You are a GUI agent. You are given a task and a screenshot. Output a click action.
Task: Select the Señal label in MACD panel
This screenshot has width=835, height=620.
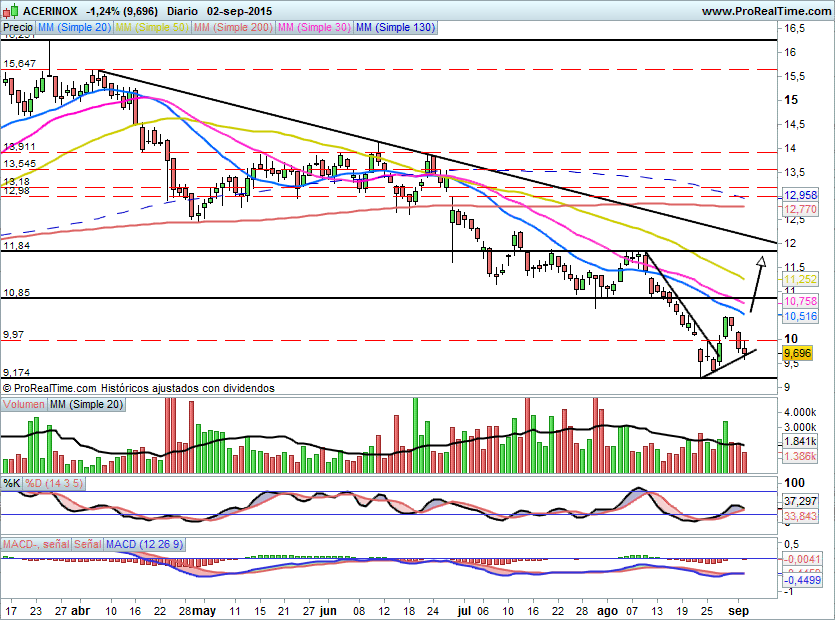coord(87,544)
